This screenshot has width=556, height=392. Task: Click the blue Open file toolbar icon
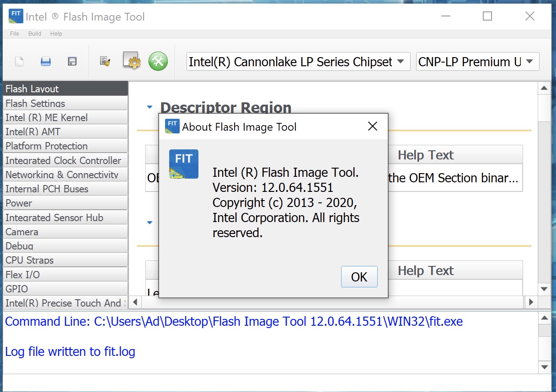click(46, 62)
